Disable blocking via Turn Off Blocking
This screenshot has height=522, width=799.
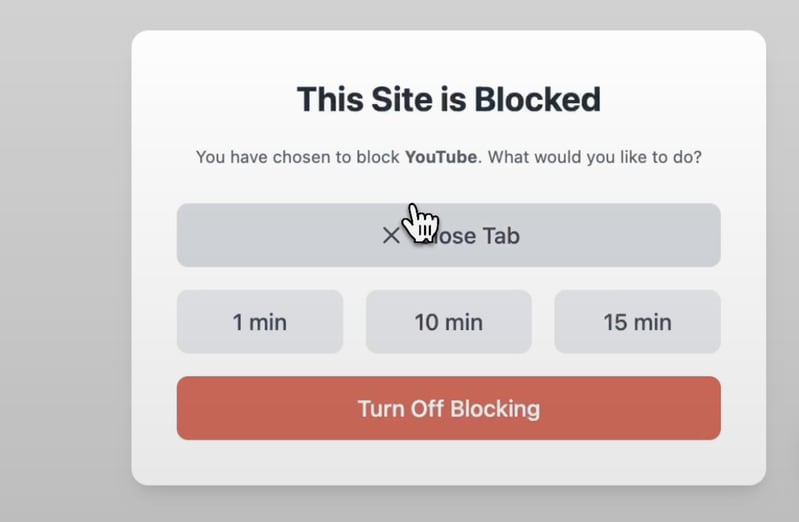(x=448, y=408)
